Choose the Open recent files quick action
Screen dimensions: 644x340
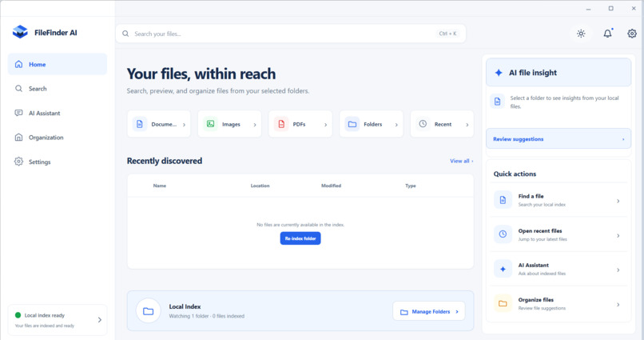click(x=559, y=234)
